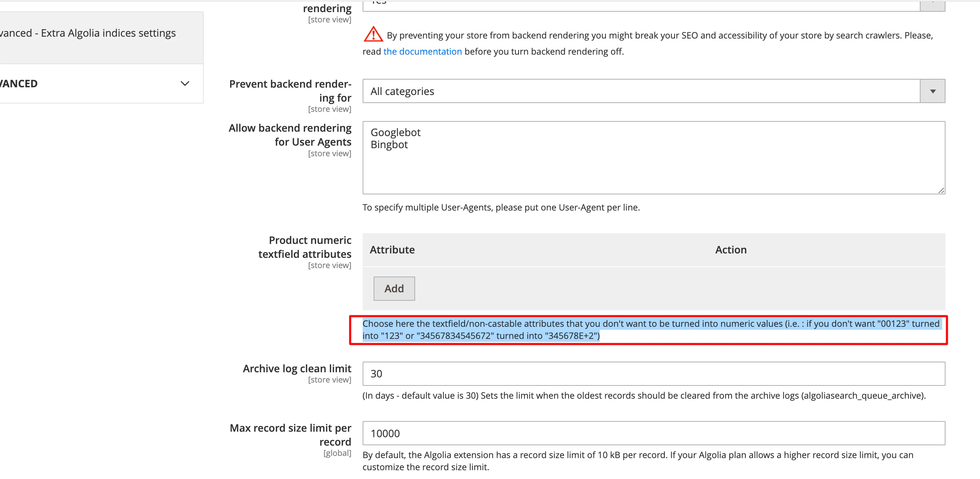
Task: Click the Add button under Attribute
Action: click(394, 288)
